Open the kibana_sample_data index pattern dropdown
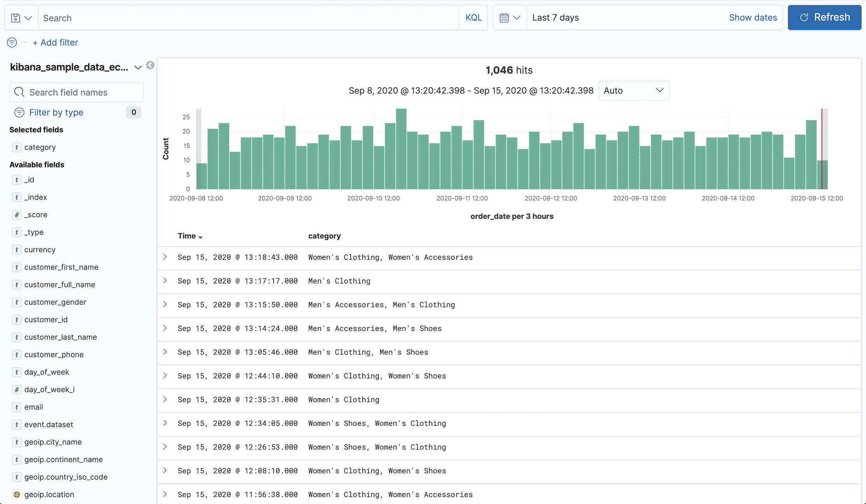 [138, 68]
